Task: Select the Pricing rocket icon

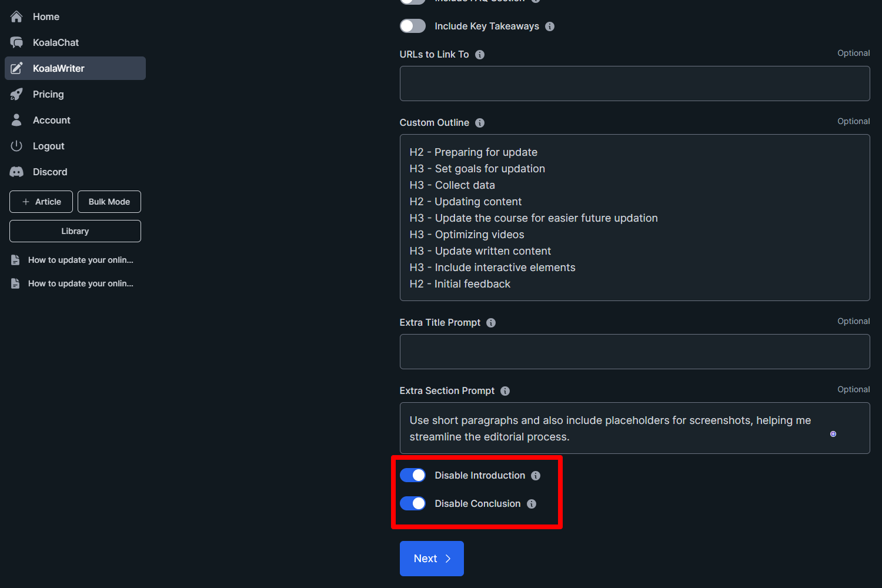Action: click(16, 94)
